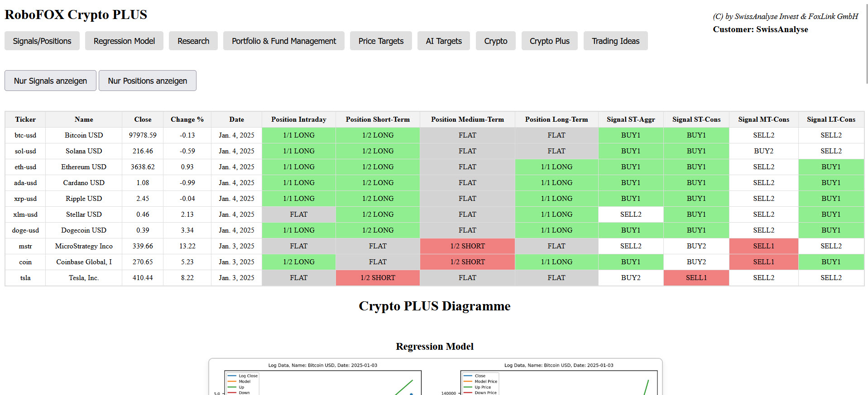Select the xlm-usd ticker cell
Viewport: 868px width, 395px height.
pos(25,214)
